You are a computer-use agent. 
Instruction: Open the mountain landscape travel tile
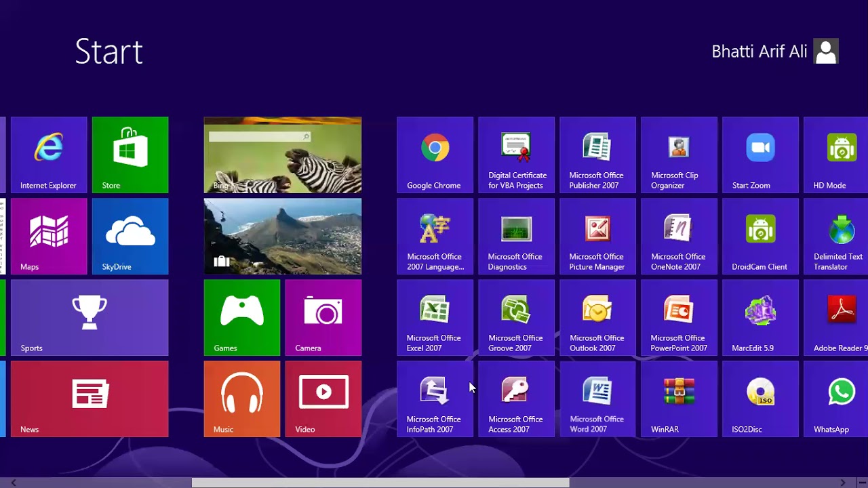(x=283, y=237)
